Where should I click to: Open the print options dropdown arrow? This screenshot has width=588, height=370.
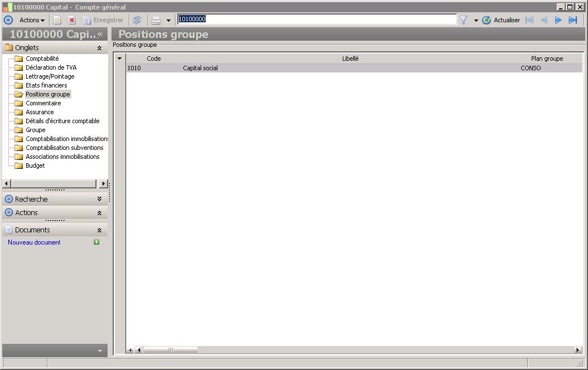click(x=168, y=21)
